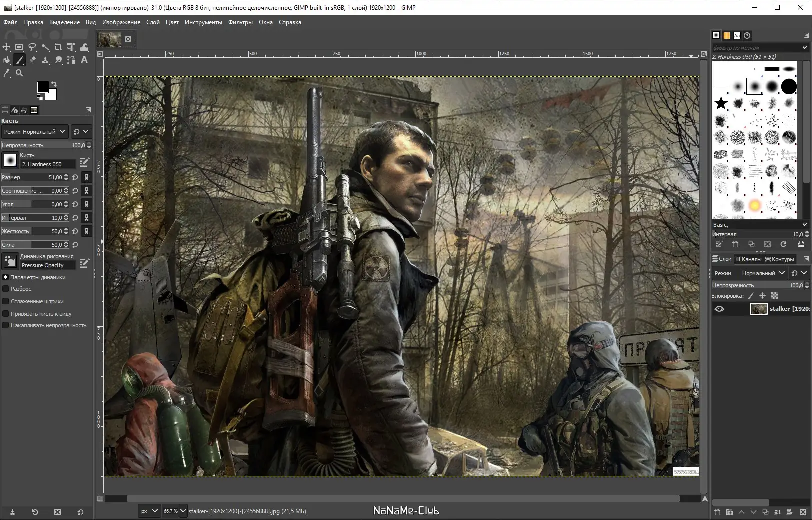Click the black foreground color swatch

tap(43, 88)
